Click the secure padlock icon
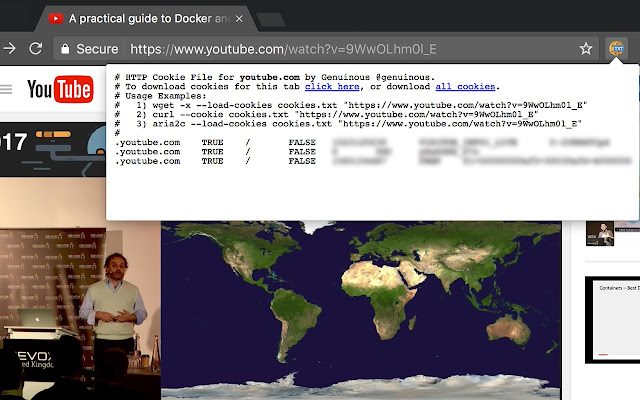Viewport: 640px width, 400px height. 64,48
